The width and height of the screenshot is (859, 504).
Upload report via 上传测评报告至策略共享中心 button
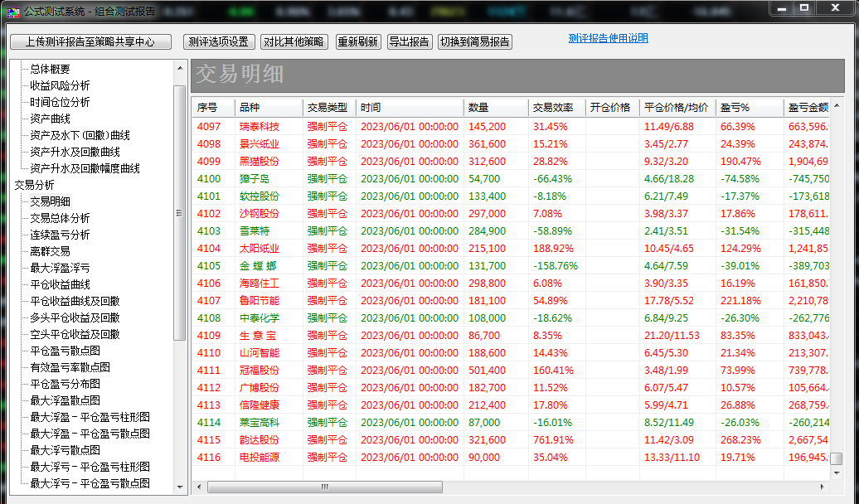pos(91,41)
